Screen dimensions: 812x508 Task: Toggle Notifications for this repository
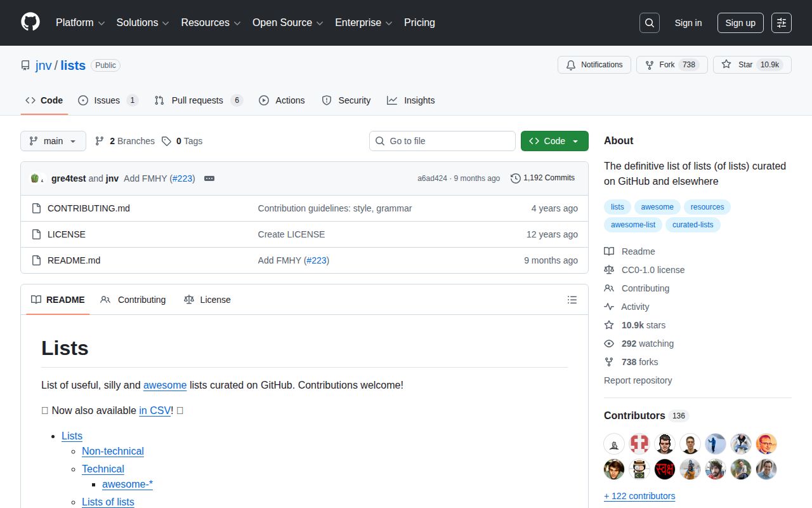(594, 65)
